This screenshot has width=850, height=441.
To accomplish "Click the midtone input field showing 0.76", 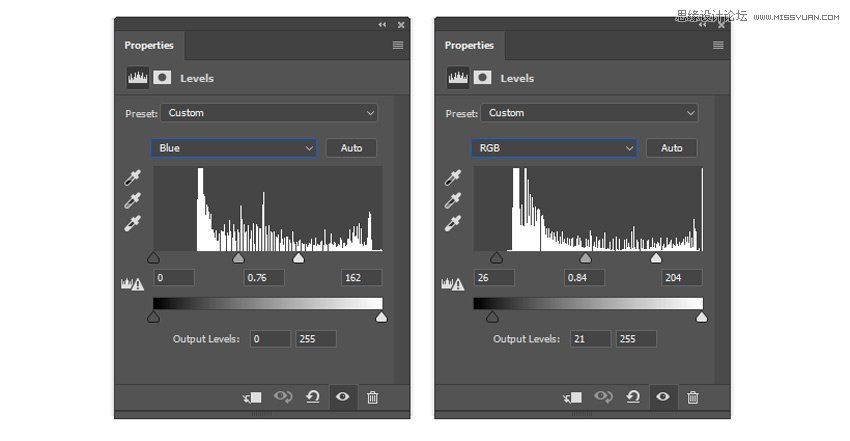I will (x=264, y=277).
